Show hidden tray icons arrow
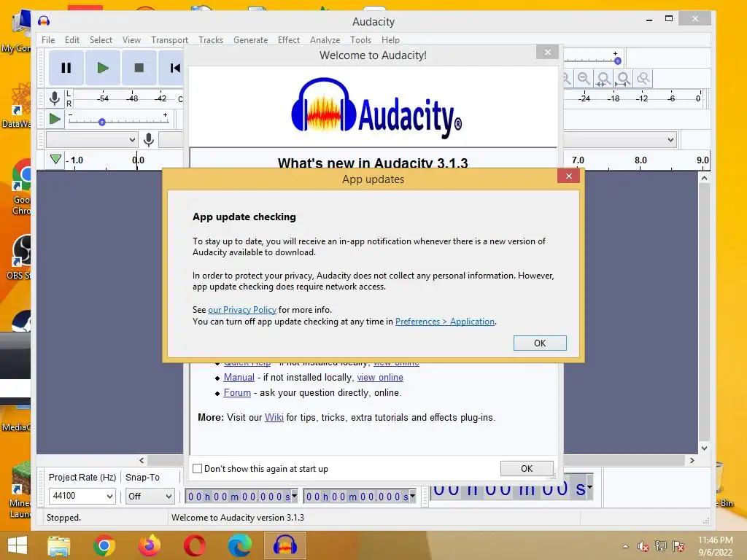This screenshot has width=747, height=560. coord(625,546)
